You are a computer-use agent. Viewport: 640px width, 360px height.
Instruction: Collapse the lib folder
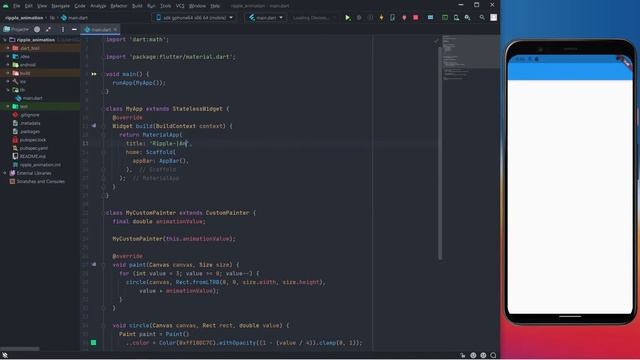click(x=8, y=90)
